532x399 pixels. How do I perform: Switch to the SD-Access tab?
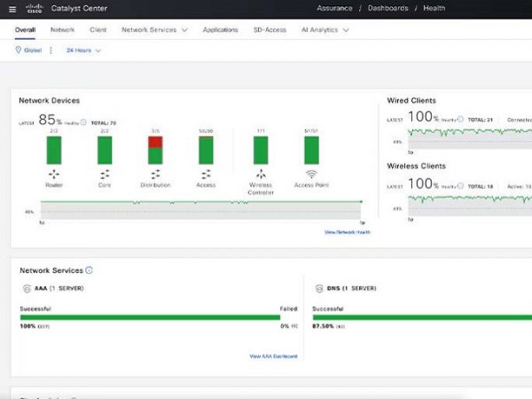point(269,29)
